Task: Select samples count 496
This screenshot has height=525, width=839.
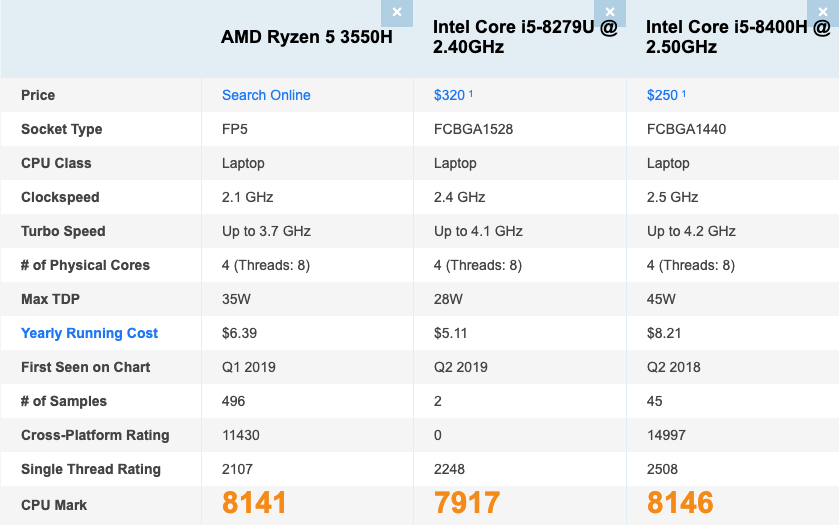Action: [234, 401]
